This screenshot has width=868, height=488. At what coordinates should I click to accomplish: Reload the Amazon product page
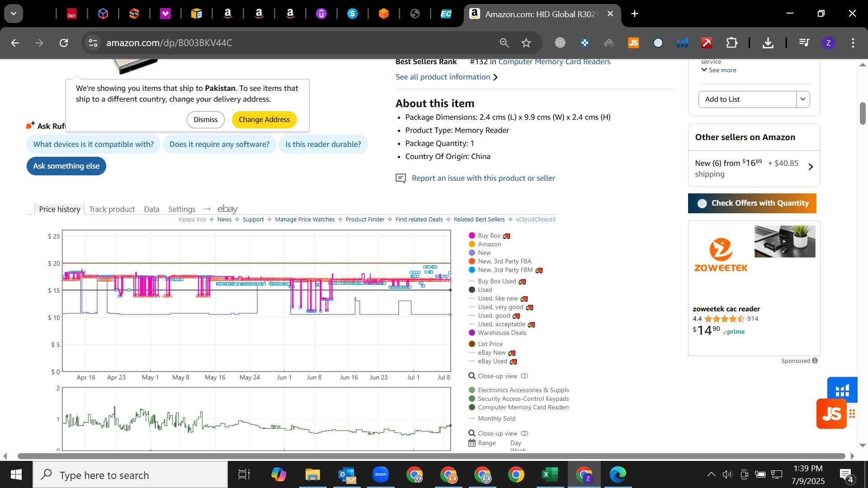[x=64, y=43]
